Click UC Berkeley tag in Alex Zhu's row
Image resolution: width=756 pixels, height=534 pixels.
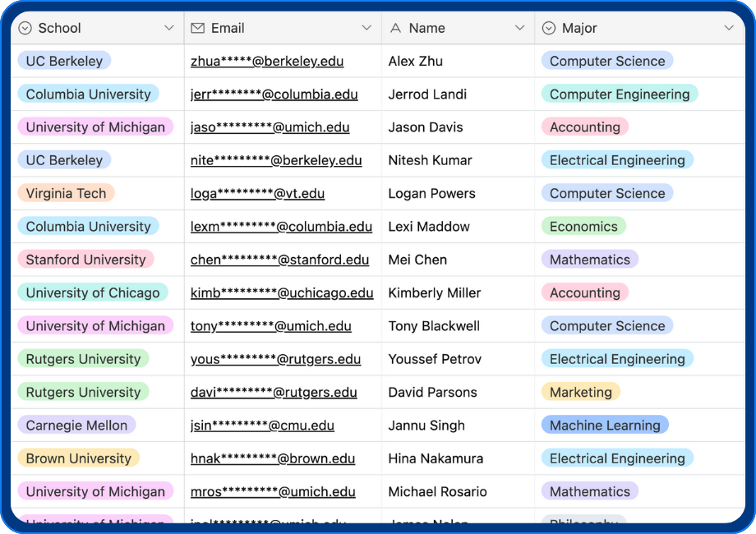coord(65,61)
